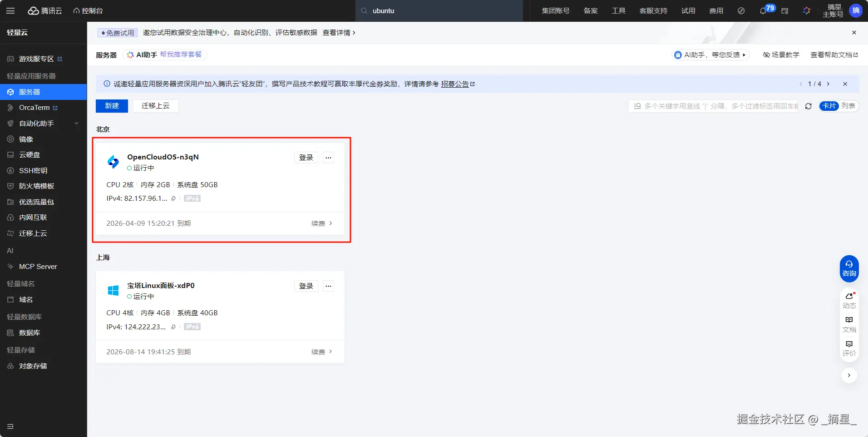Open the more menu for 宝塔Linux面板-xdP0
The width and height of the screenshot is (868, 437).
click(x=329, y=286)
